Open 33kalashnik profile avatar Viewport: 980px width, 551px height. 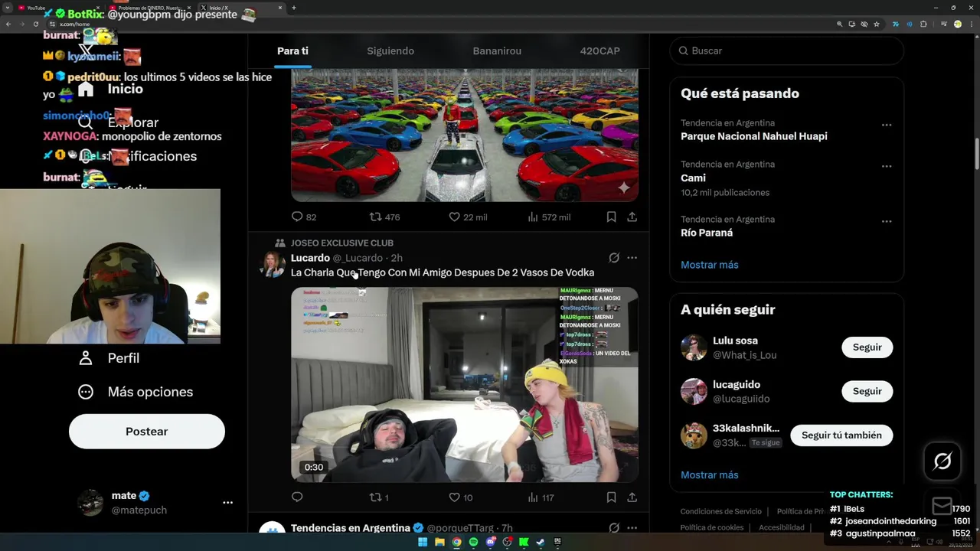point(694,435)
